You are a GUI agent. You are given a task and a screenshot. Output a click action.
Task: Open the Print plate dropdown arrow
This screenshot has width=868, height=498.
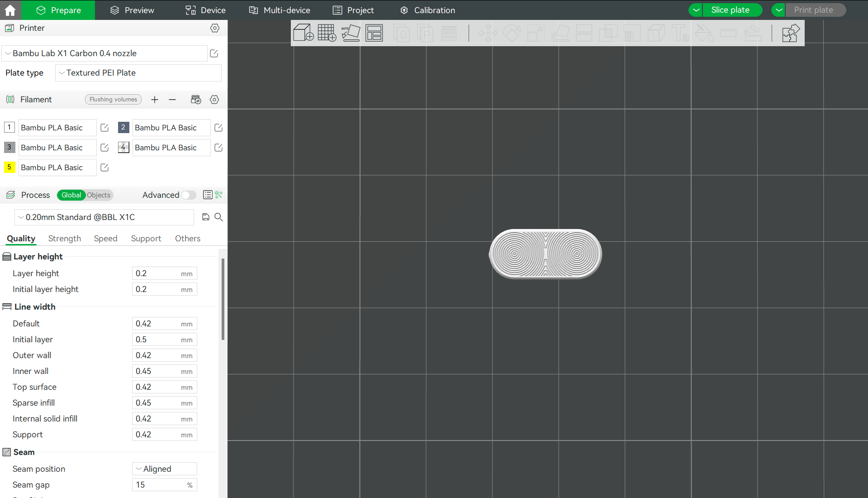[778, 10]
